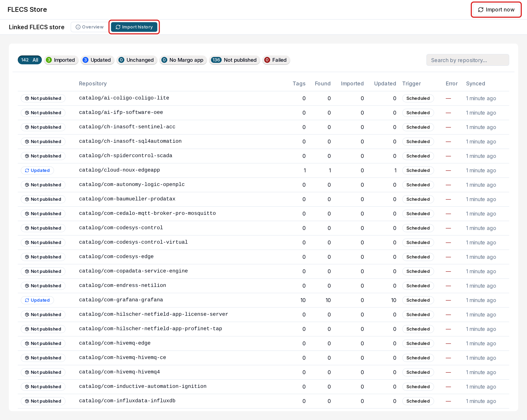Screen dimensions: 527x420
Task: Select catalog/com-hilscher-netfield-app-license-server
Action: tap(154, 314)
